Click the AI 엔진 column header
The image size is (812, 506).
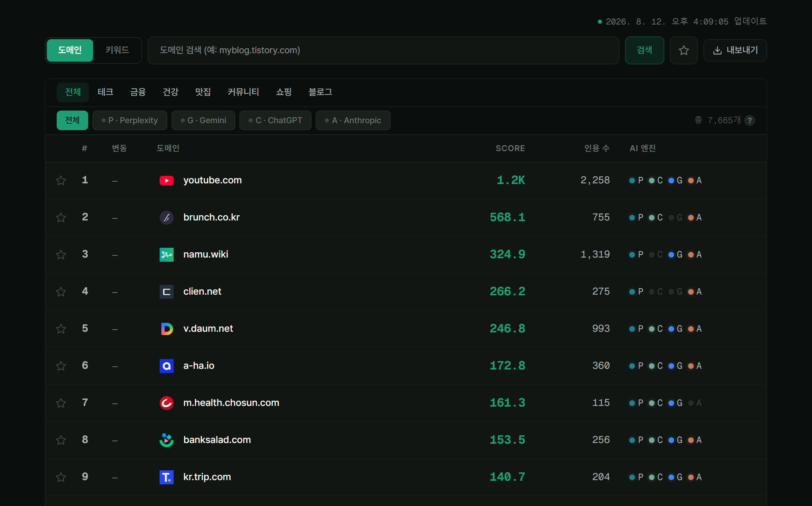[x=643, y=148]
